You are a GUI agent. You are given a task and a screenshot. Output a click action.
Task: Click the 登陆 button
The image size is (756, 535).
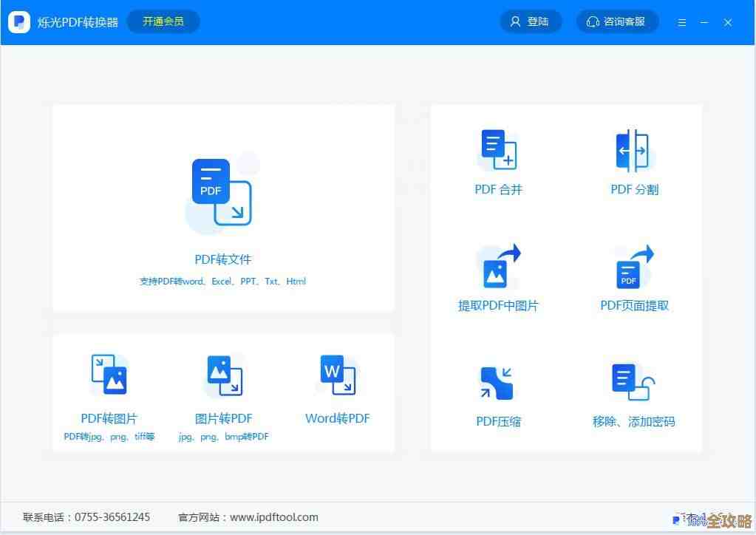click(531, 21)
